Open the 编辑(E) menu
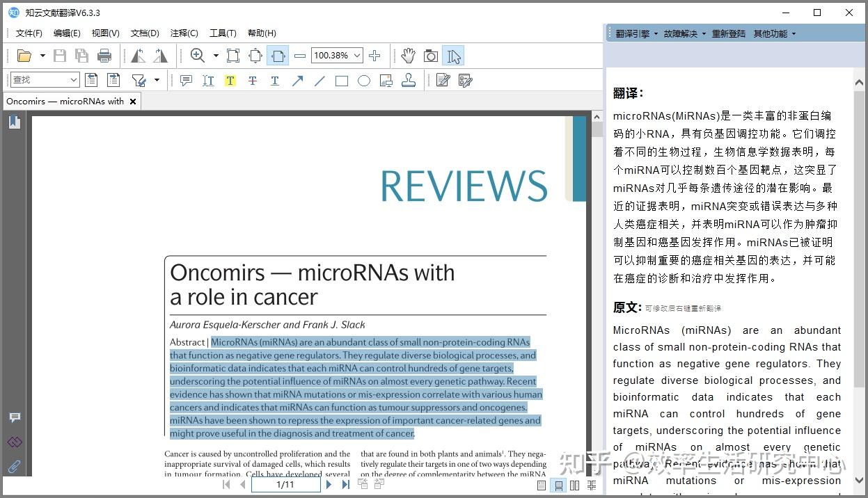The width and height of the screenshot is (868, 498). point(67,33)
